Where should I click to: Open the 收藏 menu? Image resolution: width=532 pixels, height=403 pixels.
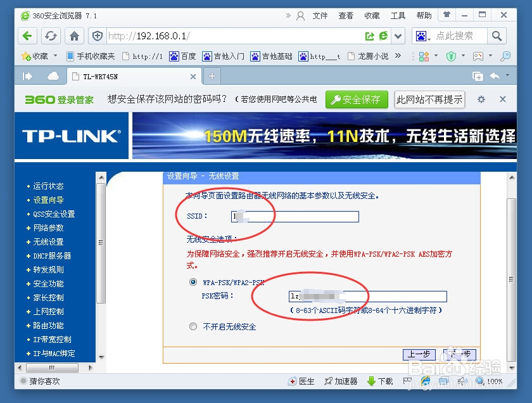(372, 16)
